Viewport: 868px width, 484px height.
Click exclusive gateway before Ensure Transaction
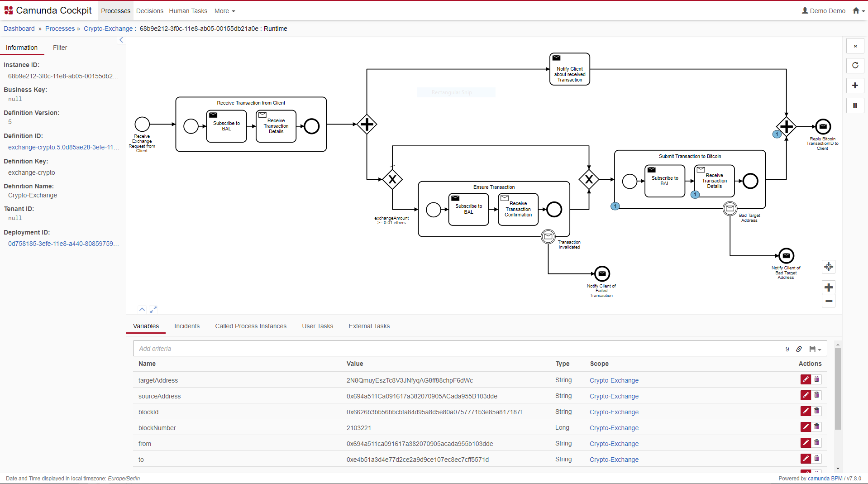pos(392,179)
